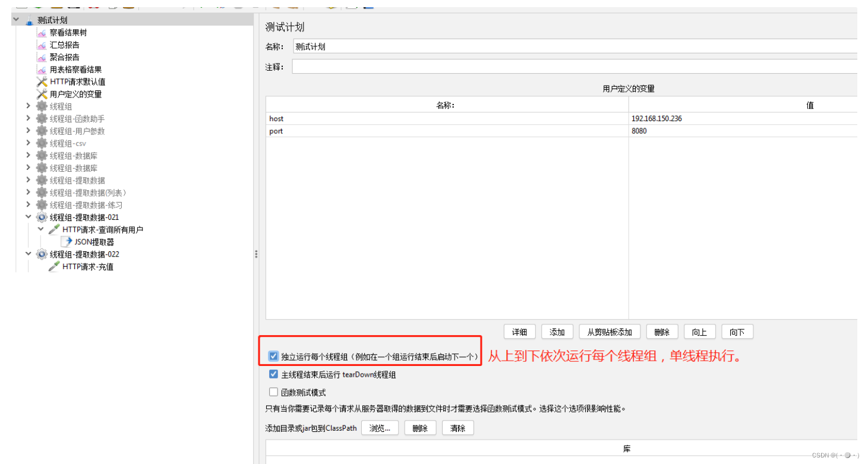The height and width of the screenshot is (464, 868).
Task: Click the 线程组-提取数据 gear icon
Action: 42,180
